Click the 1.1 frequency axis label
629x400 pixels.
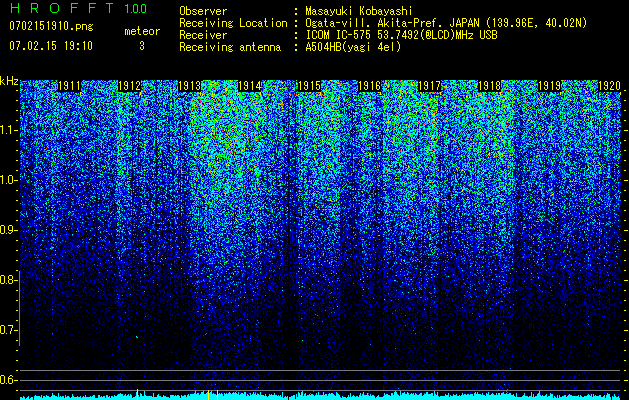[x=8, y=130]
